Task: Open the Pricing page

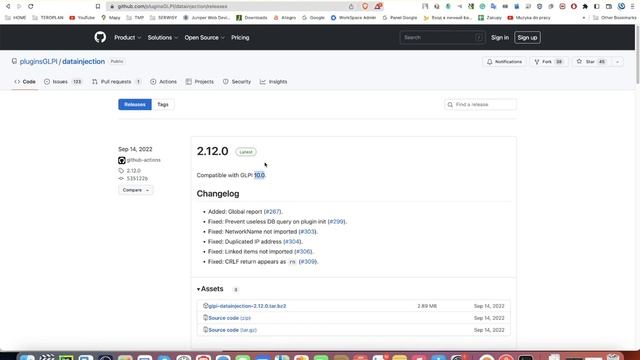Action: pos(240,38)
